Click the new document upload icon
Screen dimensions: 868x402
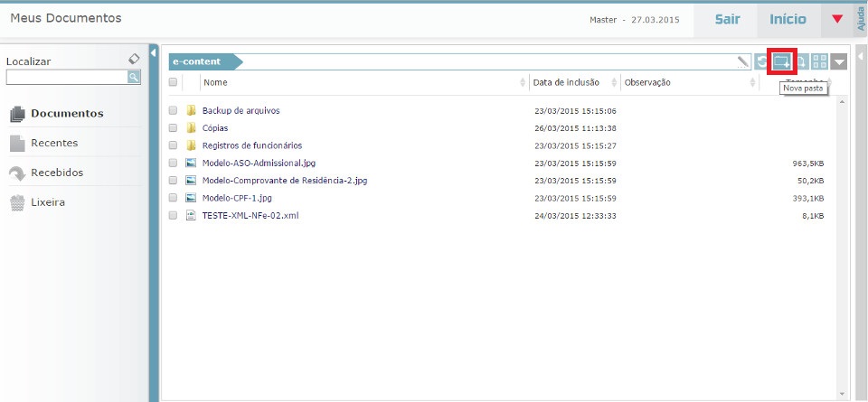pos(801,62)
